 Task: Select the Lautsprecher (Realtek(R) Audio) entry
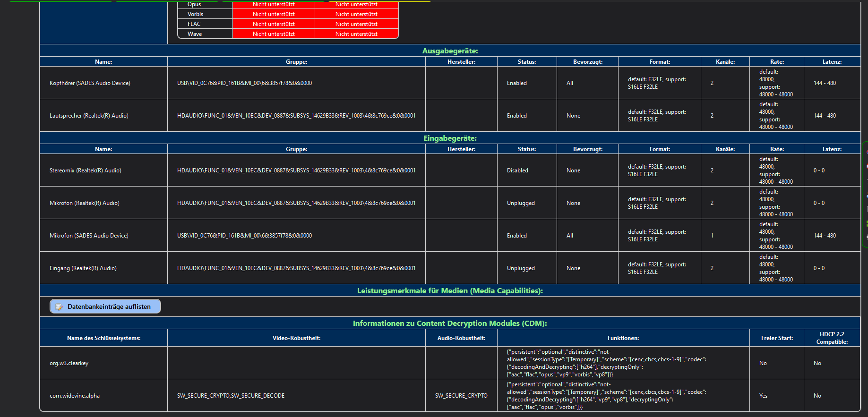[89, 116]
